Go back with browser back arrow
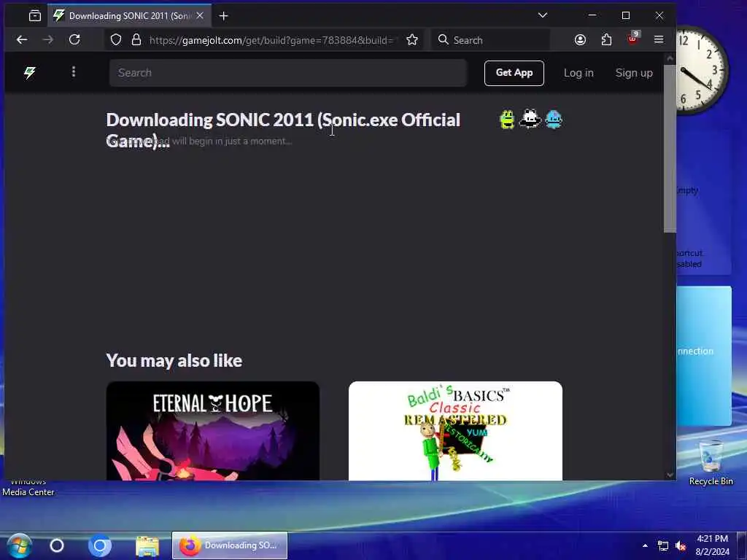The width and height of the screenshot is (747, 560). pyautogui.click(x=22, y=40)
